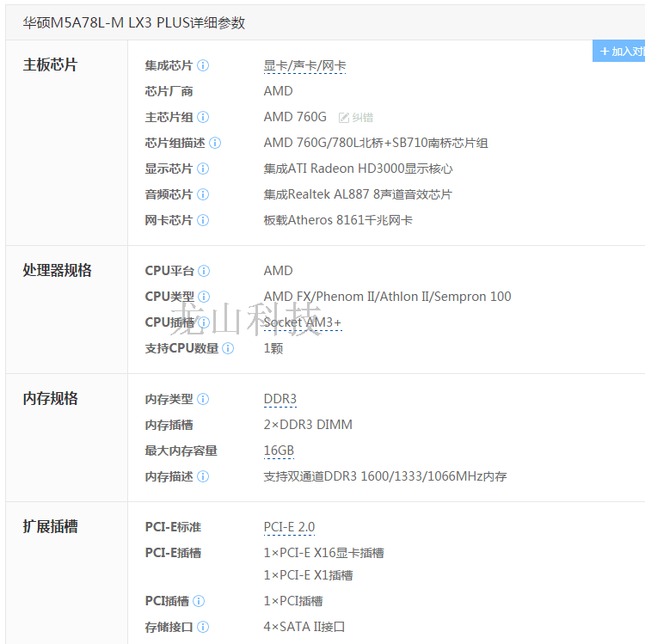Click the 扩展插槽 section heading

[50, 526]
